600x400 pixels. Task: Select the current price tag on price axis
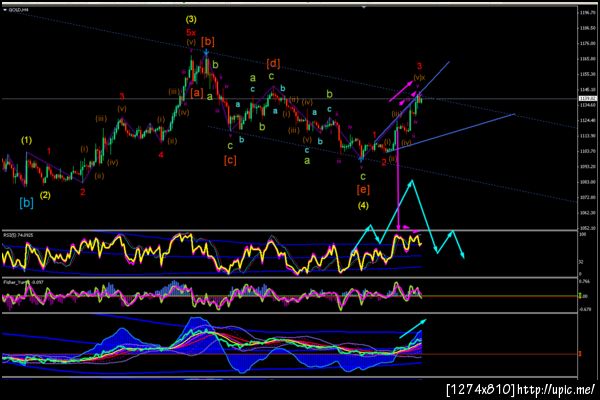point(587,99)
